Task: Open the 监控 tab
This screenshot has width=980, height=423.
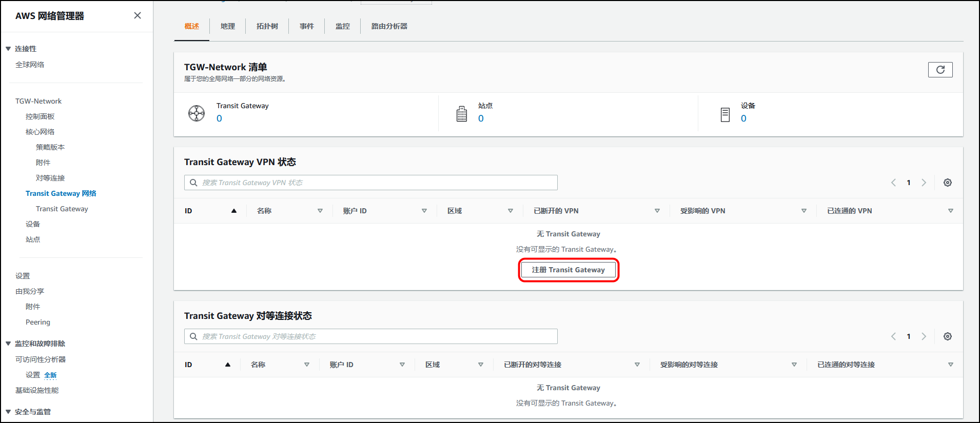Action: click(343, 26)
